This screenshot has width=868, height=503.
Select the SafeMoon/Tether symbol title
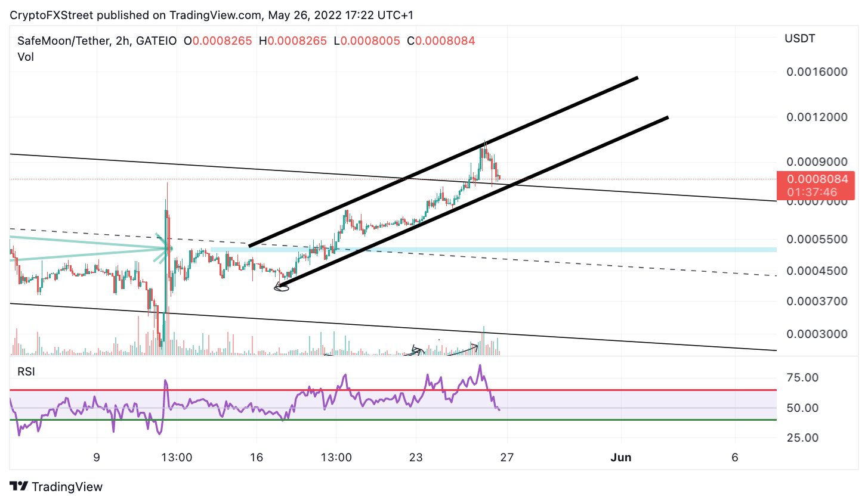(63, 41)
